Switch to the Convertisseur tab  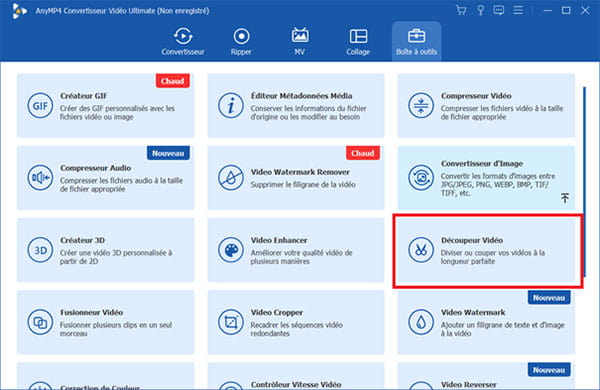(x=183, y=41)
